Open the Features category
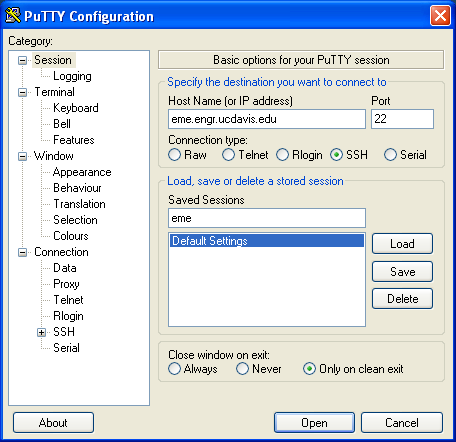The image size is (456, 442). (74, 140)
